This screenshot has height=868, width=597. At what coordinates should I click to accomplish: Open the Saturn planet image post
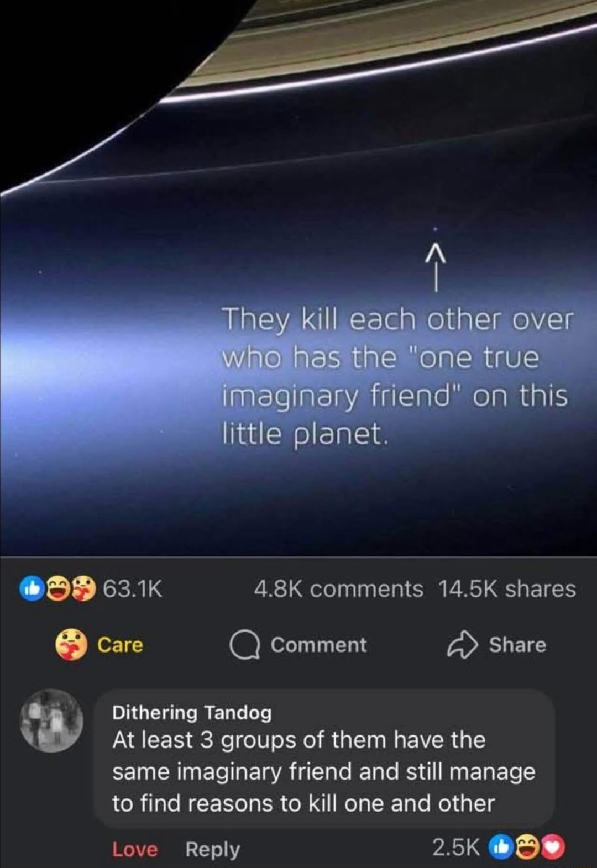(x=298, y=278)
